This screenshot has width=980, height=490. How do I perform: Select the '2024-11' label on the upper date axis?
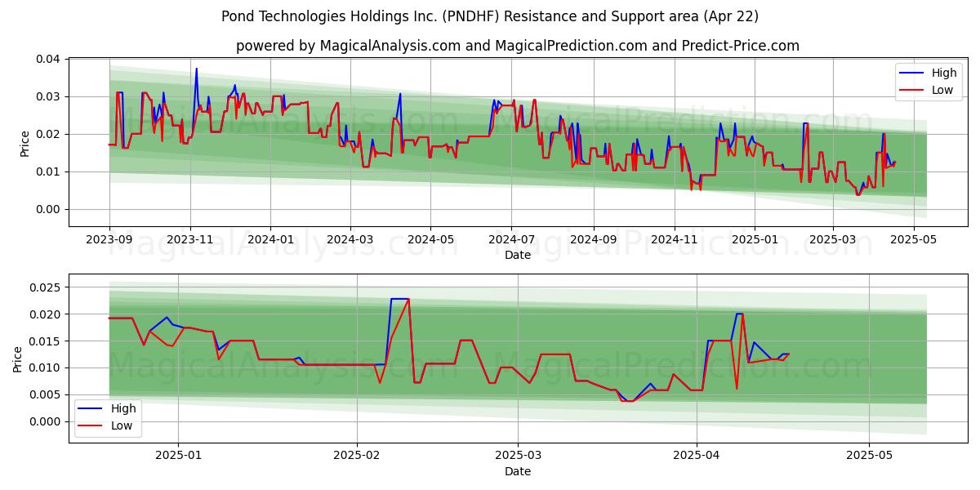pos(674,241)
